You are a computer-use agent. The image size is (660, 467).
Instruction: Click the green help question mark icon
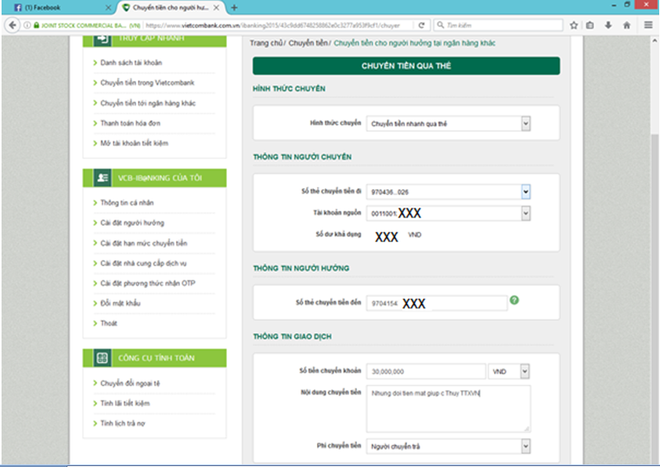click(514, 300)
